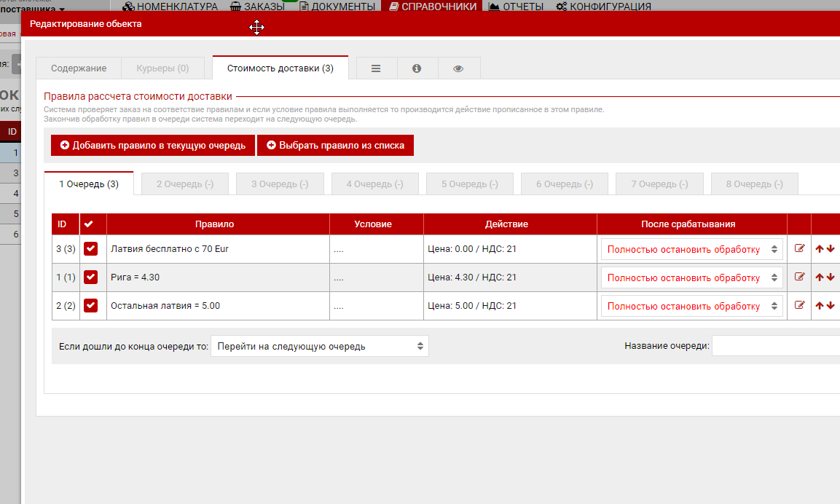Viewport: 840px width, 504px height.
Task: Open the 'Отчеты' top menu
Action: click(516, 7)
